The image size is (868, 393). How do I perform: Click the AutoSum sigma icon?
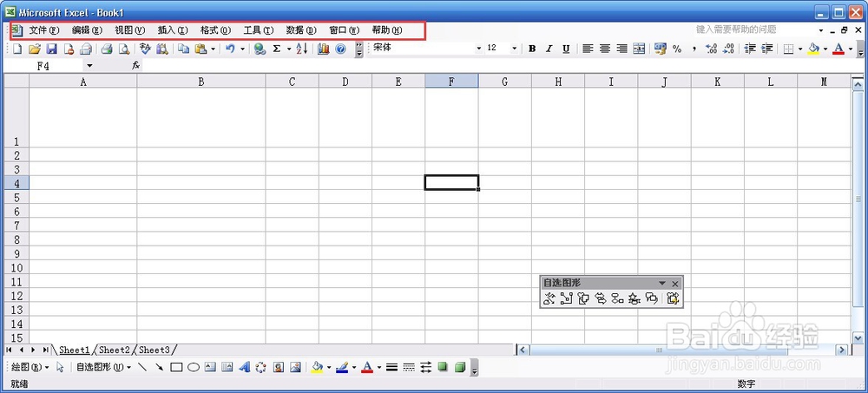[x=277, y=49]
